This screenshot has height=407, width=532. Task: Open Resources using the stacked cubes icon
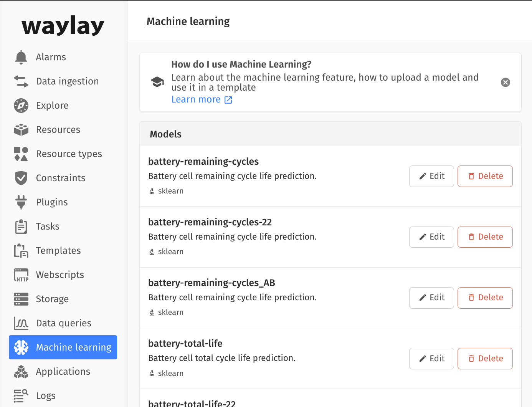point(21,129)
